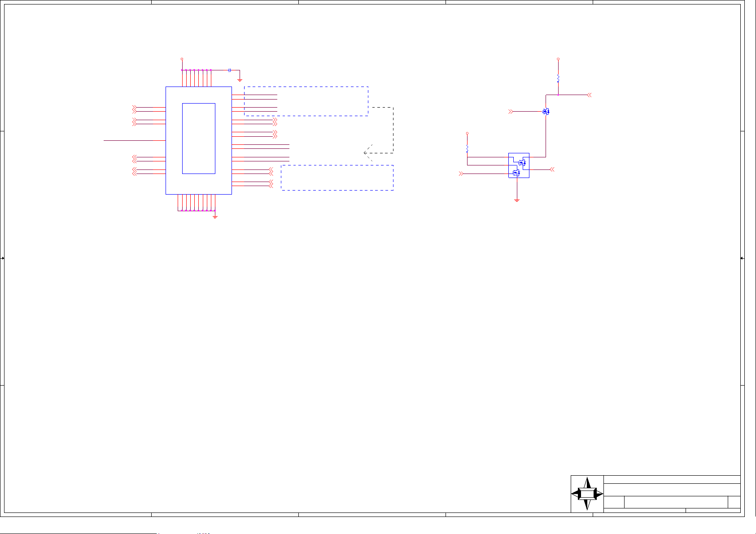Viewport: 756px width, 534px height.
Task: Select the magenta junction dot below the pull-up resistor
Action: point(558,95)
